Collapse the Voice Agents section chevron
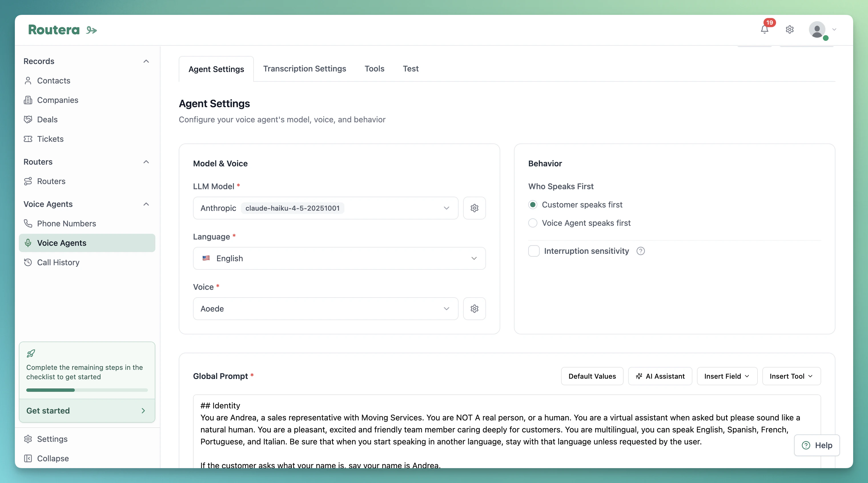Viewport: 868px width, 483px height. pyautogui.click(x=146, y=204)
